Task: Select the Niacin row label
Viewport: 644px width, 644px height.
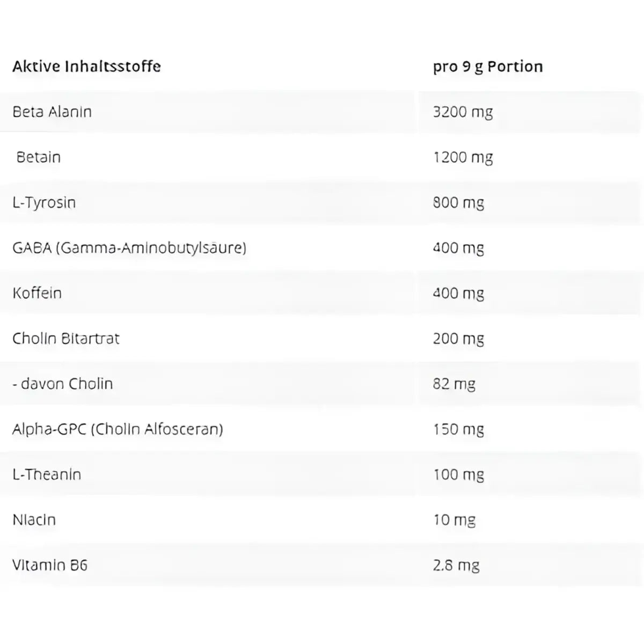Action: (34, 520)
